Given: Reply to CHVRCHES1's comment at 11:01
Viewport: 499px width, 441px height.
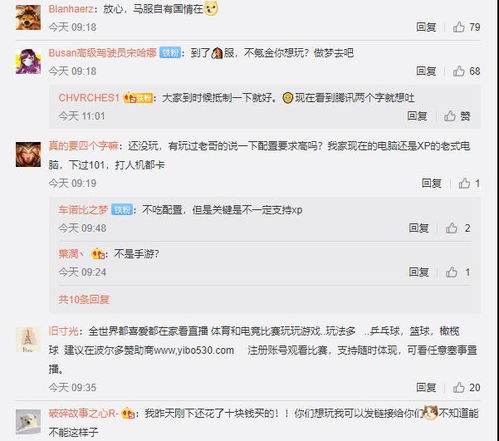Looking at the screenshot, I should point(417,116).
